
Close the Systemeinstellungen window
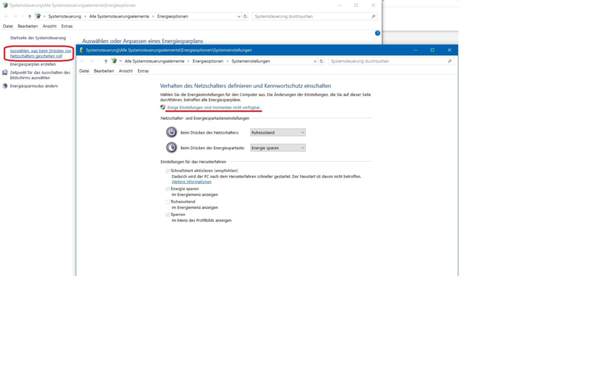click(x=449, y=50)
